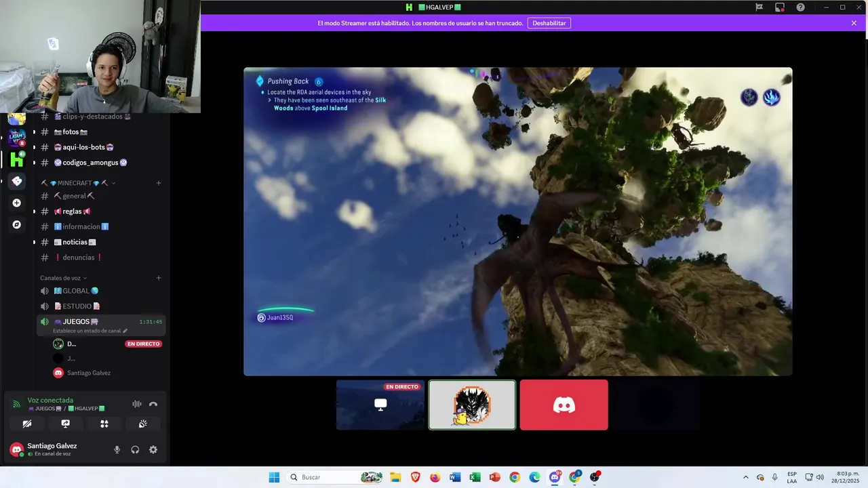
Task: Add a server with the plus icon
Action: click(x=17, y=203)
